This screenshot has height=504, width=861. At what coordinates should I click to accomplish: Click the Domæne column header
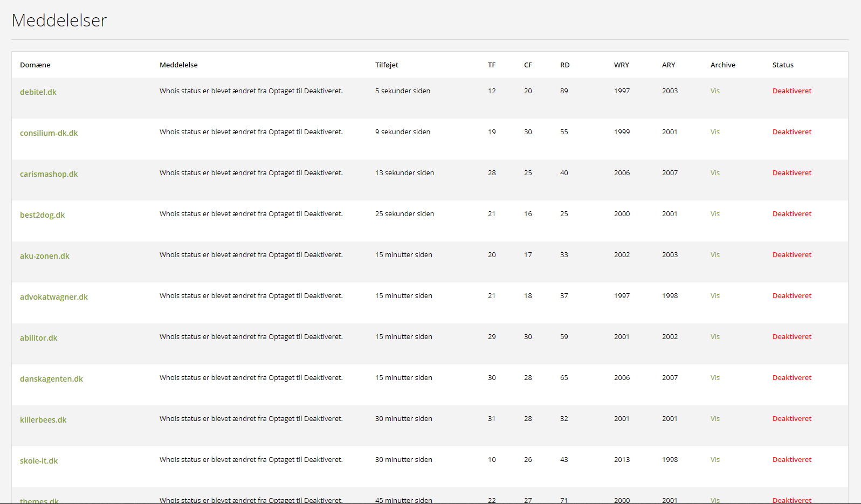[x=35, y=65]
